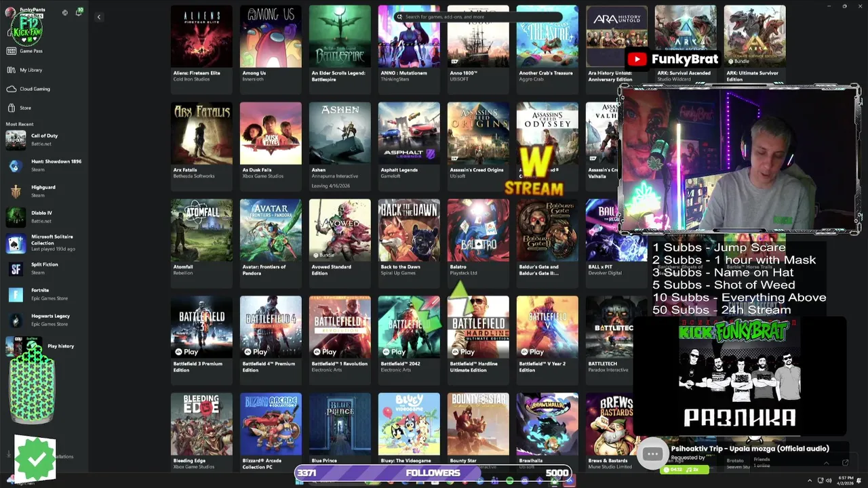Open Split Fiction from sidebar

(x=44, y=268)
